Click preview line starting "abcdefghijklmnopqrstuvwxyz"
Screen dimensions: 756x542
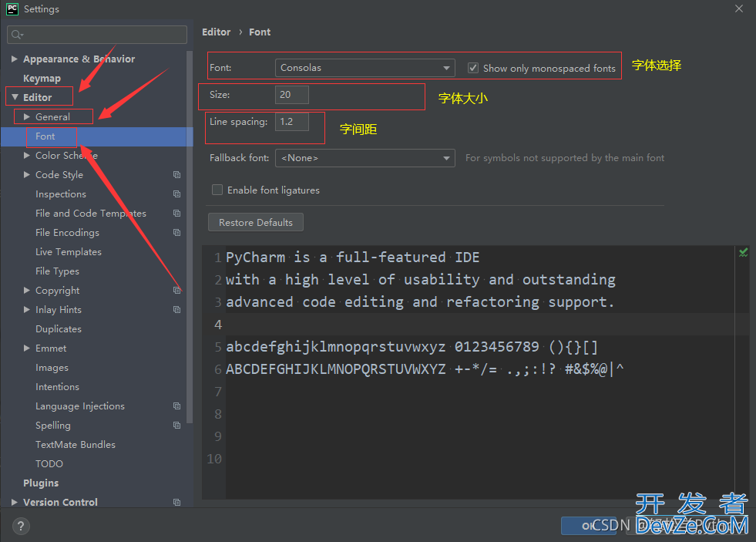coord(412,347)
